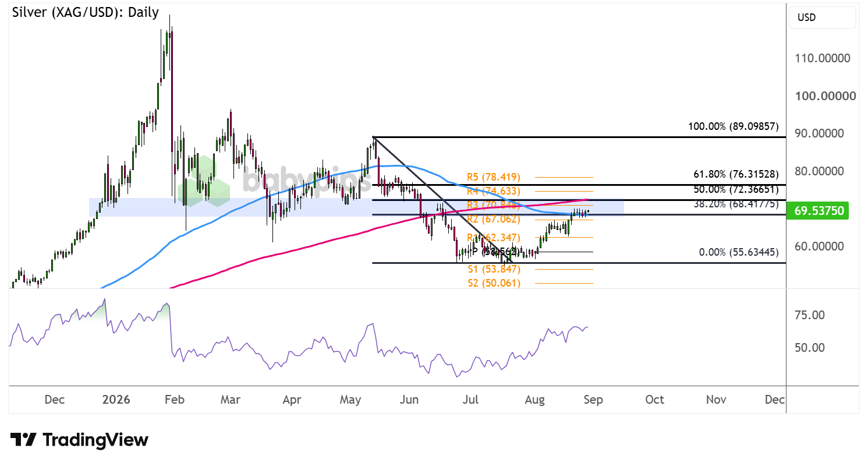Screen dimensions: 868x466
Task: Select the R1 (62.347) pivot label
Action: pyautogui.click(x=494, y=238)
